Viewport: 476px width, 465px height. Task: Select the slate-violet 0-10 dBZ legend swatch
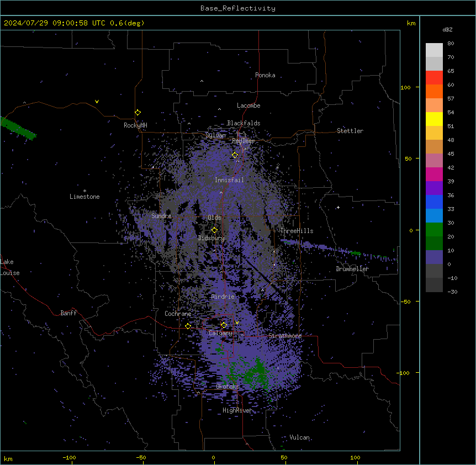point(434,257)
